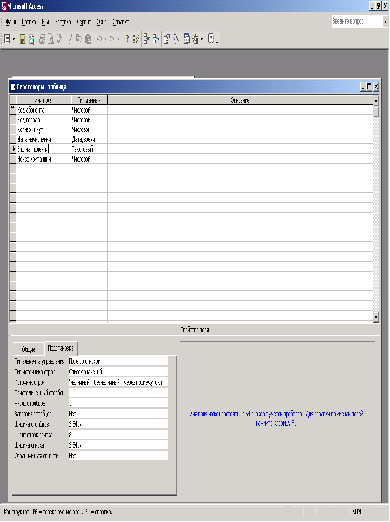Click the Save (floppy disk) toolbar icon
The image size is (390, 522).
click(x=23, y=39)
